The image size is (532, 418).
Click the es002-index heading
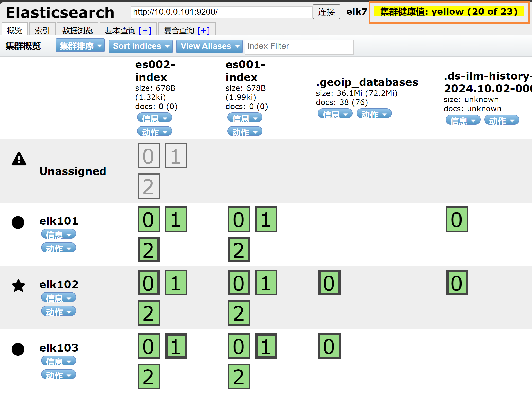155,71
